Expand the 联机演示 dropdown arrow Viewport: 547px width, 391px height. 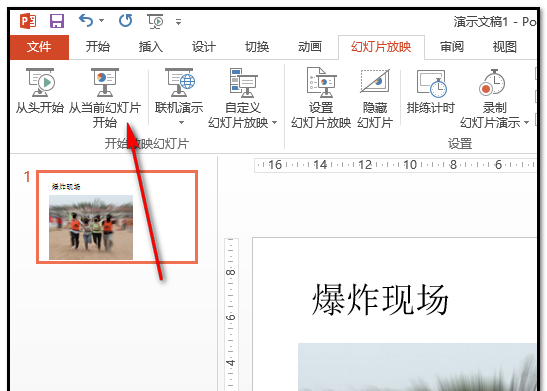click(181, 123)
